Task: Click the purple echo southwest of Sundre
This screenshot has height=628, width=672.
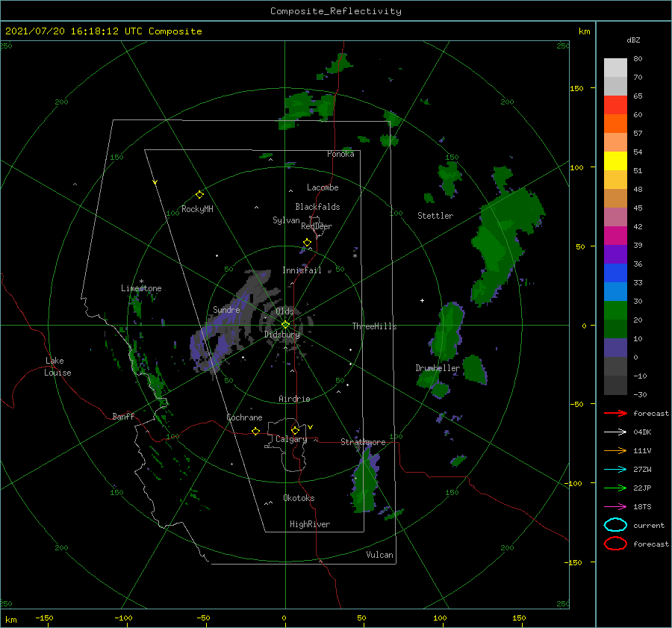Action: tap(205, 348)
